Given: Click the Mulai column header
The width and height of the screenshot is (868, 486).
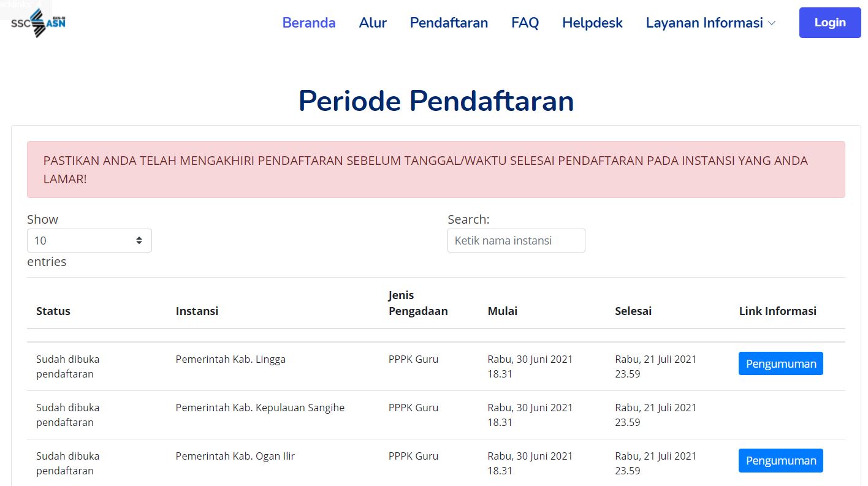Looking at the screenshot, I should click(502, 311).
